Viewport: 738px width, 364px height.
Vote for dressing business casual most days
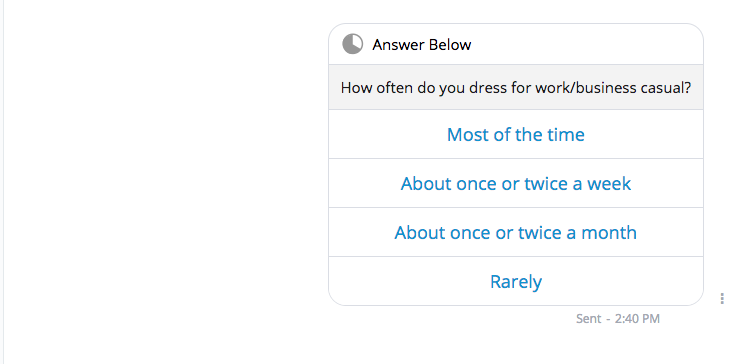(x=516, y=134)
